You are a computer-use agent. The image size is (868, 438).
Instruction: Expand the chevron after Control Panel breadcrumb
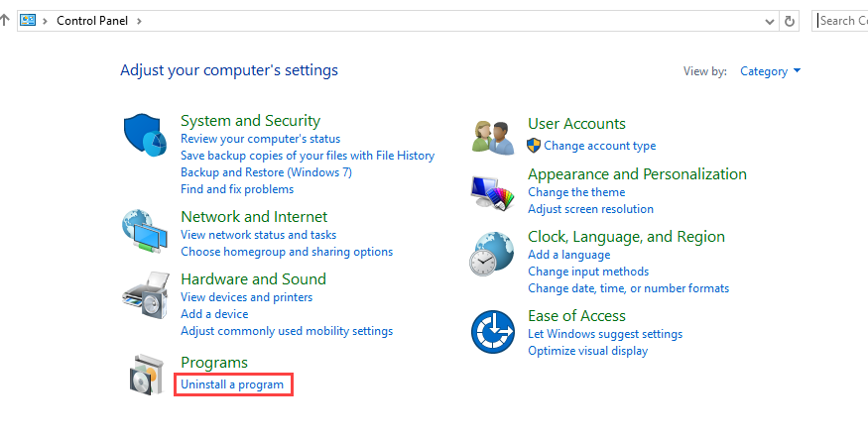(139, 21)
